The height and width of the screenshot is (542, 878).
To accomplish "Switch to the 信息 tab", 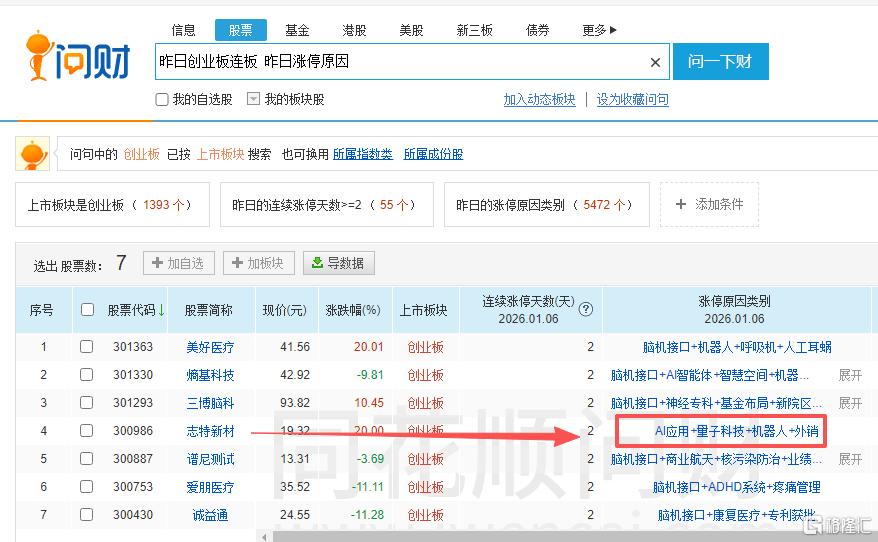I will [x=184, y=30].
